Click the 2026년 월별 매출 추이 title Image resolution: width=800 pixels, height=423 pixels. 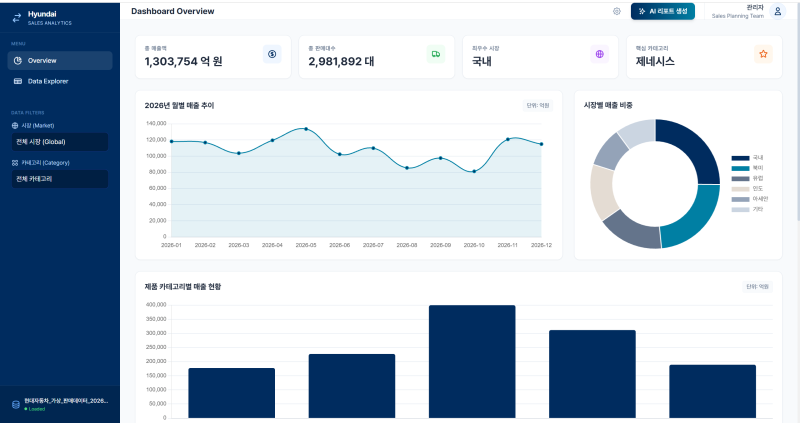tap(180, 106)
